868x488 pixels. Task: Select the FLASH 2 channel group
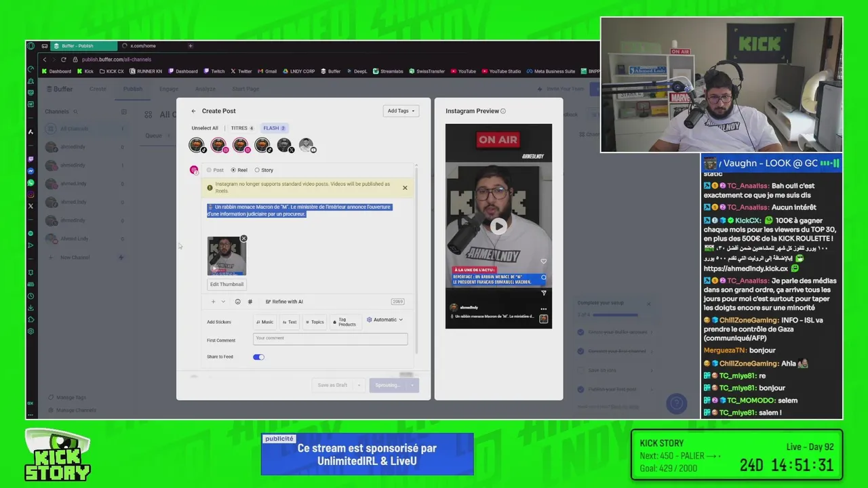click(x=274, y=128)
